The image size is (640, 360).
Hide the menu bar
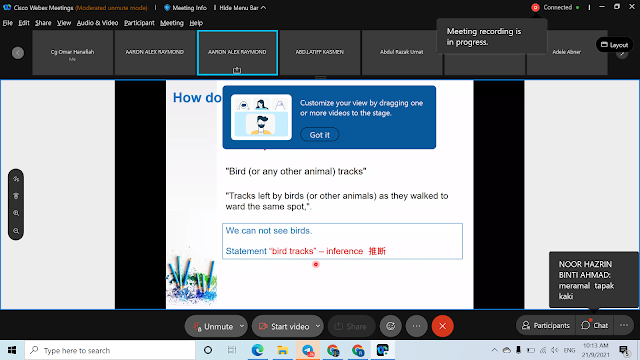[242, 8]
